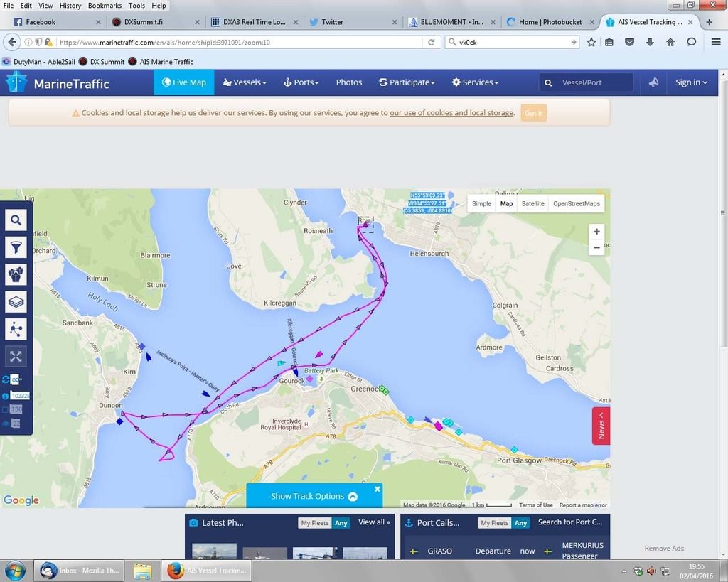Expand map to fullscreen with arrows icon
Image resolution: width=728 pixels, height=582 pixels.
(16, 357)
